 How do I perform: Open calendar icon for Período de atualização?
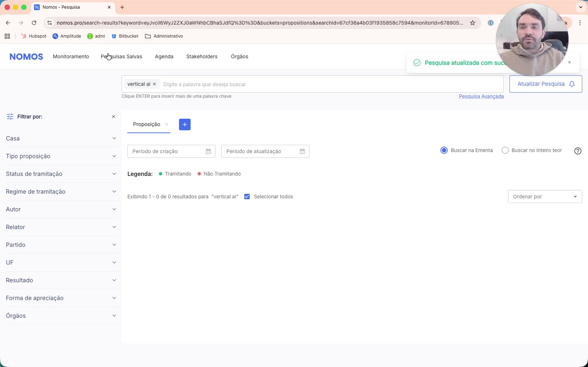coord(302,151)
